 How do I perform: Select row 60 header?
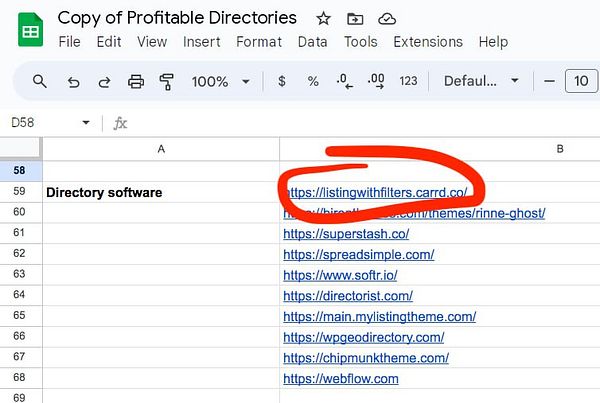click(21, 212)
